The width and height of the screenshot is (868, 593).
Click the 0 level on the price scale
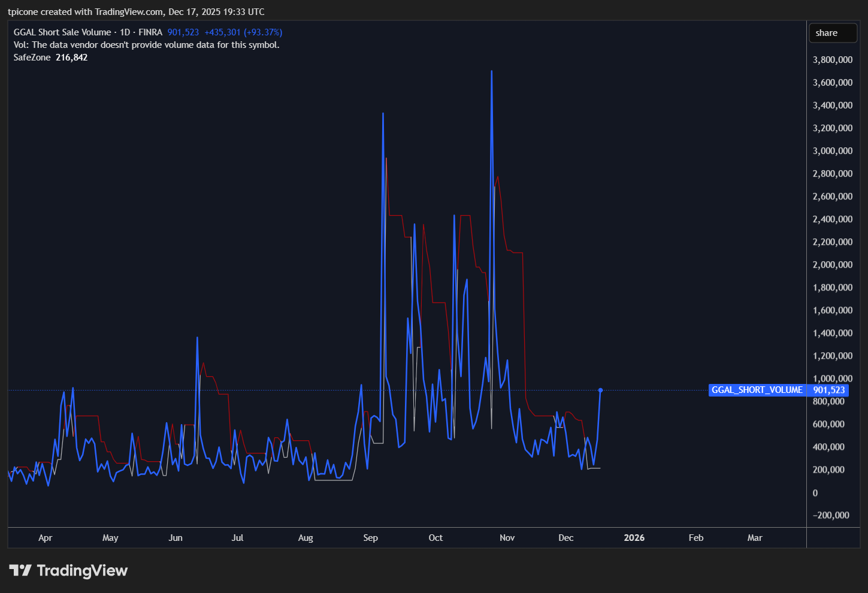[x=815, y=492]
